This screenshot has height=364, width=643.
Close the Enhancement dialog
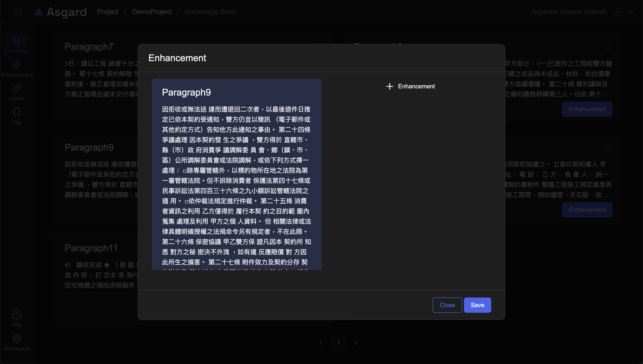[447, 305]
